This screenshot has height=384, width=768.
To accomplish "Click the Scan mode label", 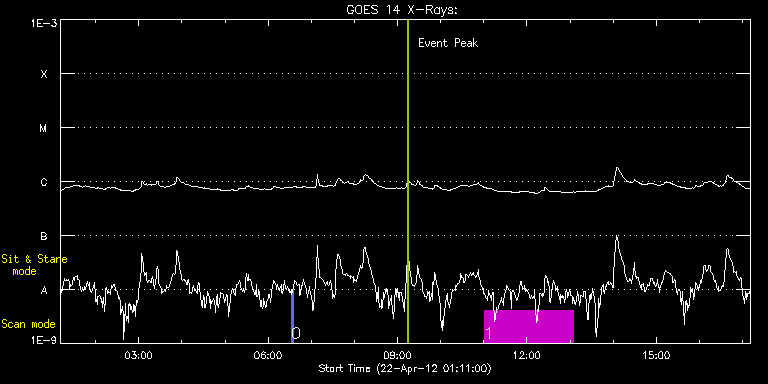I will (28, 324).
